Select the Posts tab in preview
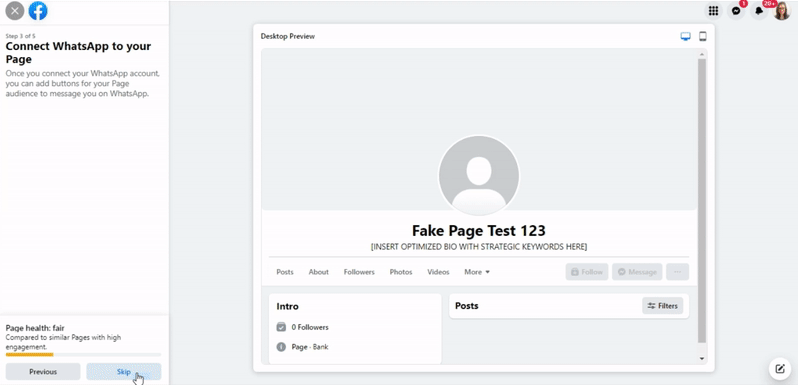Screen dimensions: 798x385 tap(285, 272)
